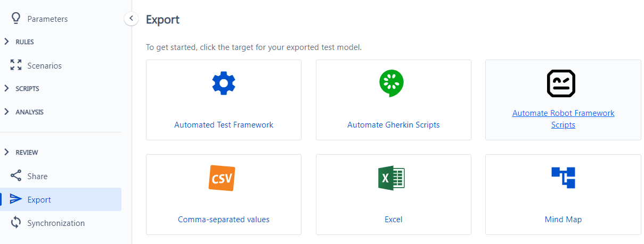Click the Synchronization refresh arrows icon
Image resolution: width=644 pixels, height=244 pixels.
[x=16, y=223]
